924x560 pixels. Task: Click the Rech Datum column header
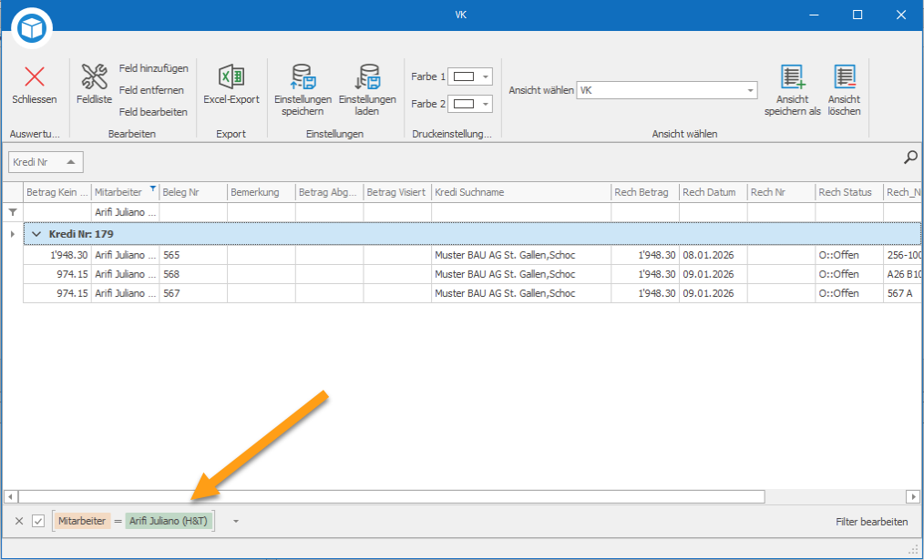pyautogui.click(x=714, y=192)
